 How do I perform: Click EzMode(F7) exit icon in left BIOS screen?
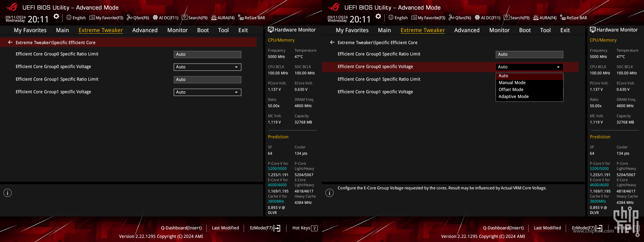tap(277, 228)
